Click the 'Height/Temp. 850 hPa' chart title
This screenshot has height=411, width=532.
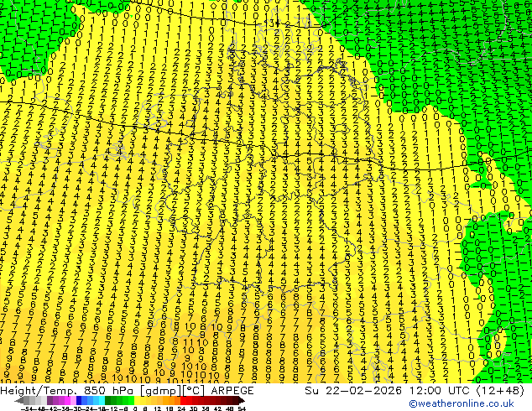click(66, 391)
